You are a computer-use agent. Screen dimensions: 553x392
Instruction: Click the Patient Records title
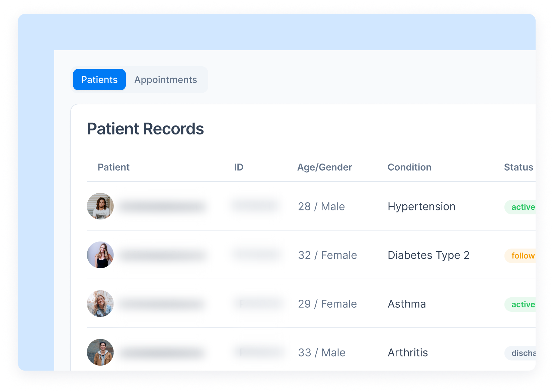[146, 129]
